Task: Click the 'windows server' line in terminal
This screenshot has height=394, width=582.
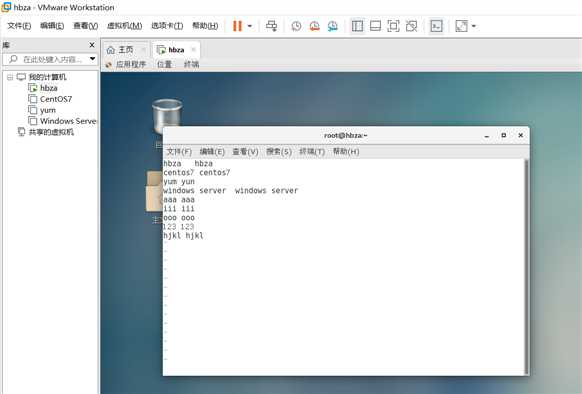Action: click(230, 191)
